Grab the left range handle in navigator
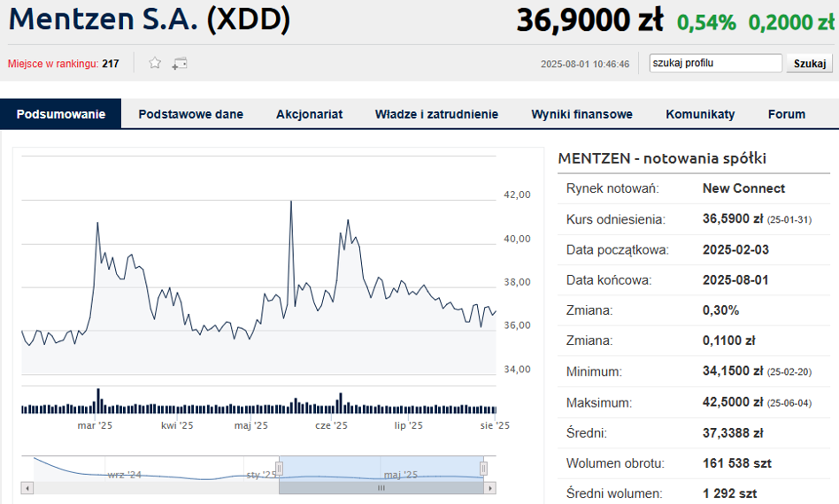The image size is (839, 504). point(279,468)
